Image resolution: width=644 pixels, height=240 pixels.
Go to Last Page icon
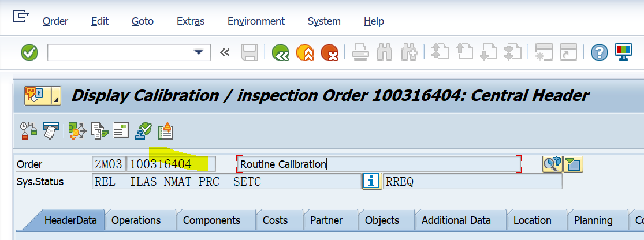[x=512, y=52]
